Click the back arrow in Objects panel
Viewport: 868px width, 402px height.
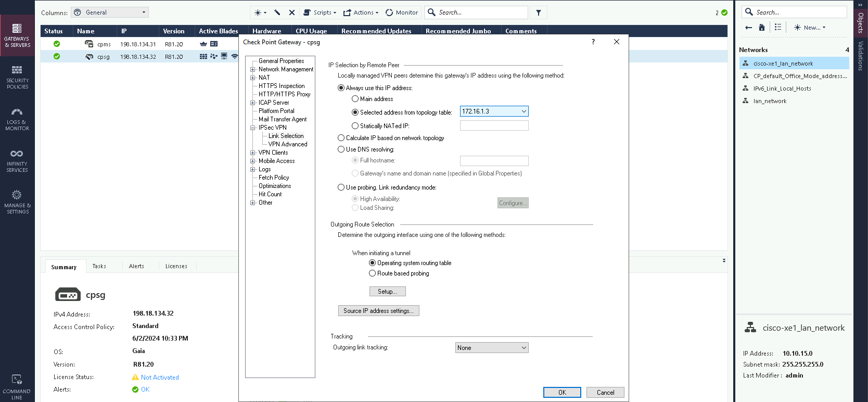click(748, 28)
